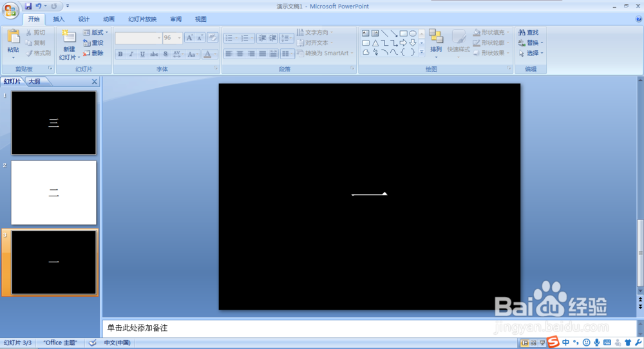
Task: Switch to slide sorter view icon
Action: (x=533, y=343)
